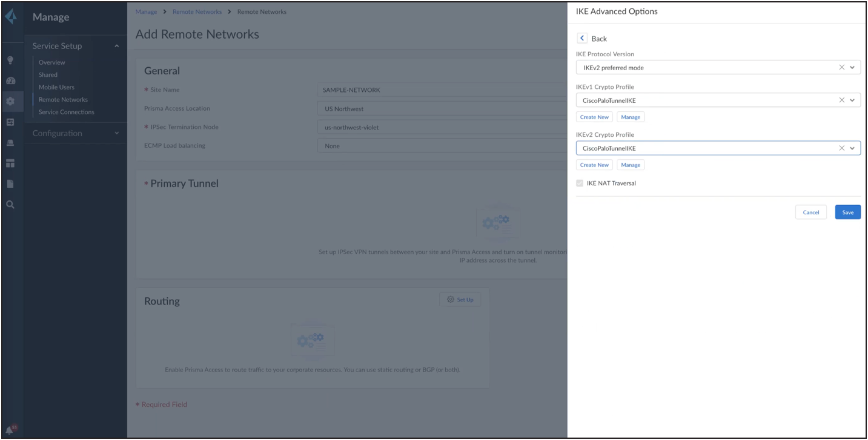Click the Routing Set Up button
This screenshot has width=868, height=440.
(460, 300)
